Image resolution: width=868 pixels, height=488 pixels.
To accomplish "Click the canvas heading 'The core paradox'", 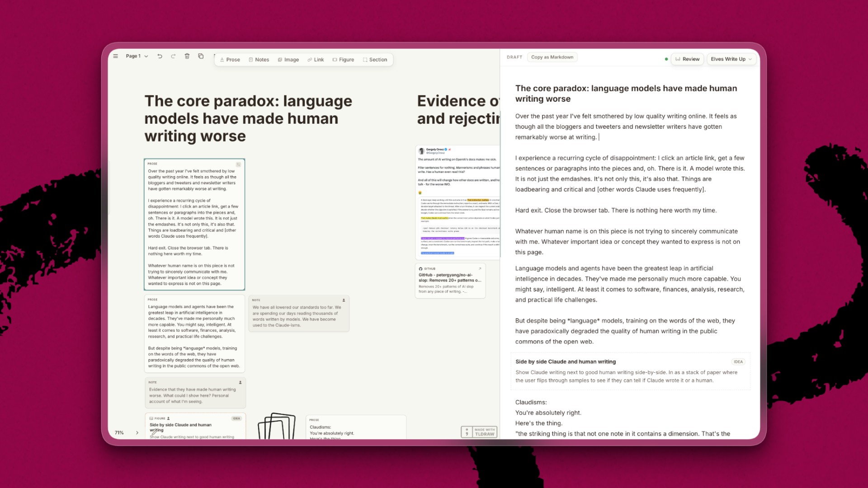I will click(248, 118).
